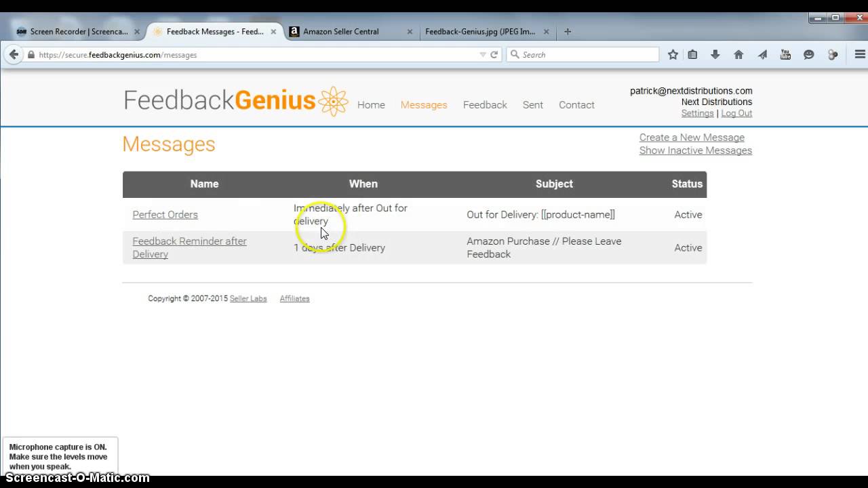This screenshot has height=488, width=868.
Task: Click the YouTube toolbar icon
Action: [785, 55]
